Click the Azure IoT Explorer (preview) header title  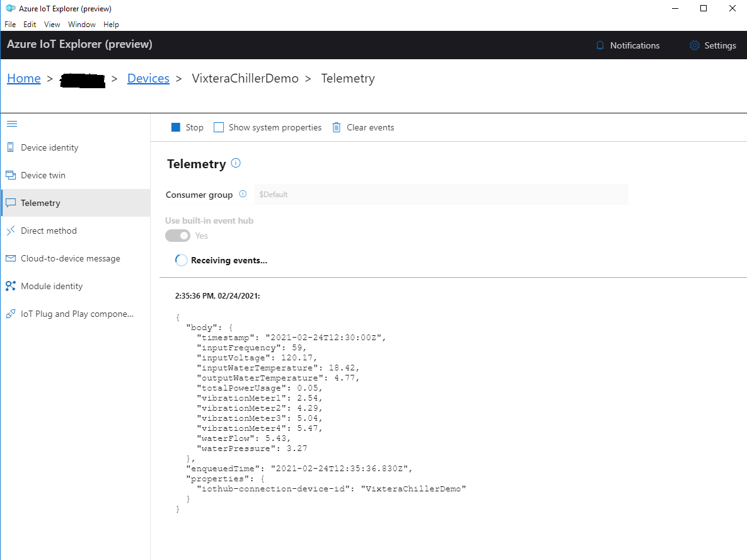(x=79, y=44)
